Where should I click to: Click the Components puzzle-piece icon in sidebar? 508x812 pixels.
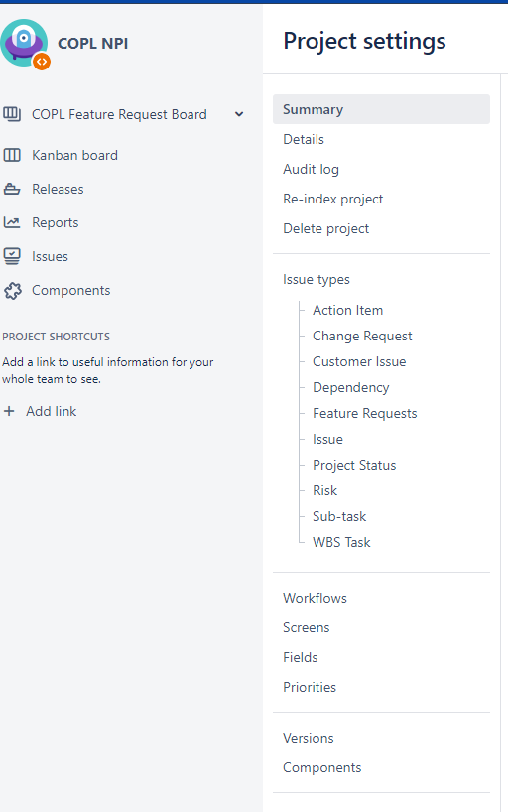[13, 291]
